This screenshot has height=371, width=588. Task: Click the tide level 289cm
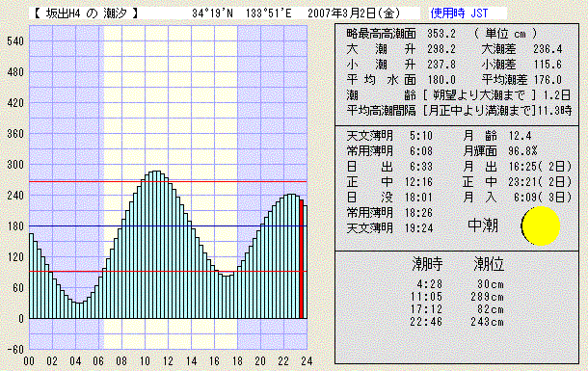pos(488,297)
